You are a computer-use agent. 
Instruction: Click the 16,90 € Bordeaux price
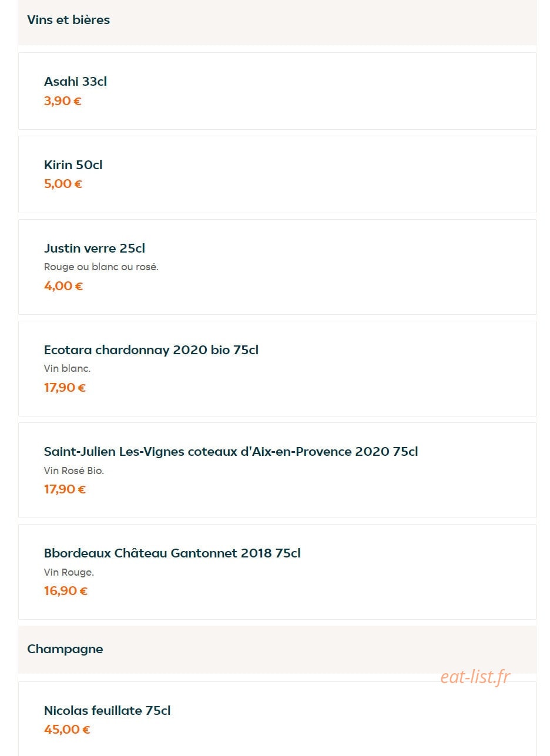[x=66, y=591]
